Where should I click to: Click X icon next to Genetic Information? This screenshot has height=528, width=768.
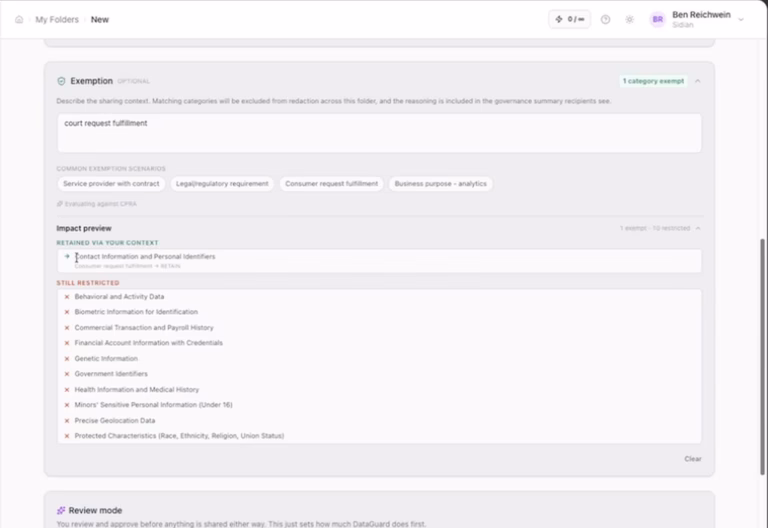tap(67, 359)
